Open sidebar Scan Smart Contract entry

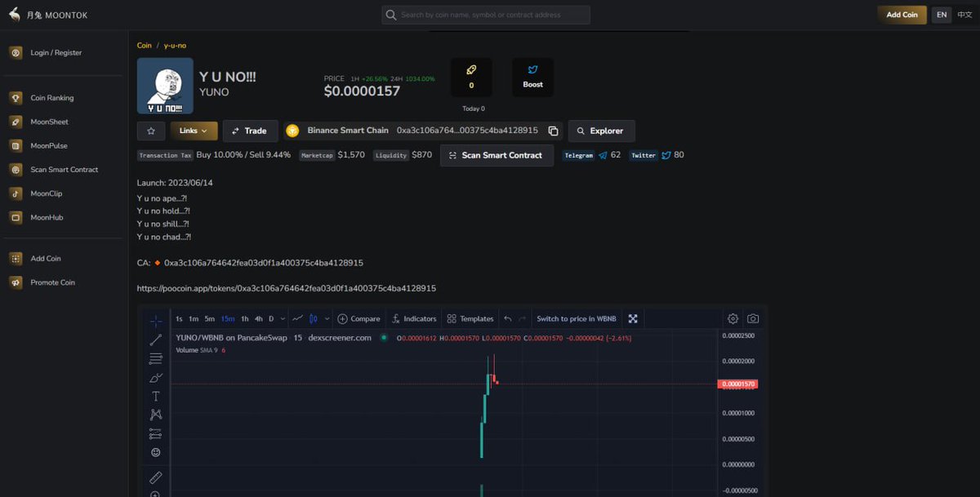click(x=65, y=170)
